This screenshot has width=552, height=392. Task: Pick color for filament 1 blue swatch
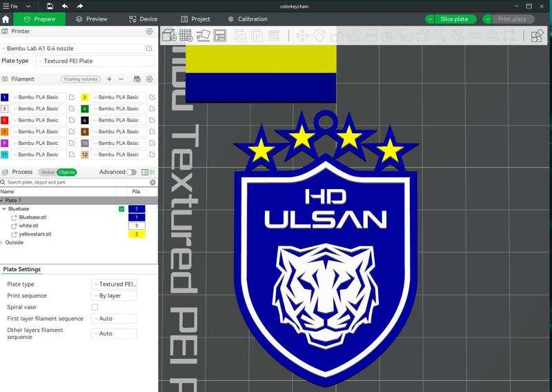(x=5, y=97)
